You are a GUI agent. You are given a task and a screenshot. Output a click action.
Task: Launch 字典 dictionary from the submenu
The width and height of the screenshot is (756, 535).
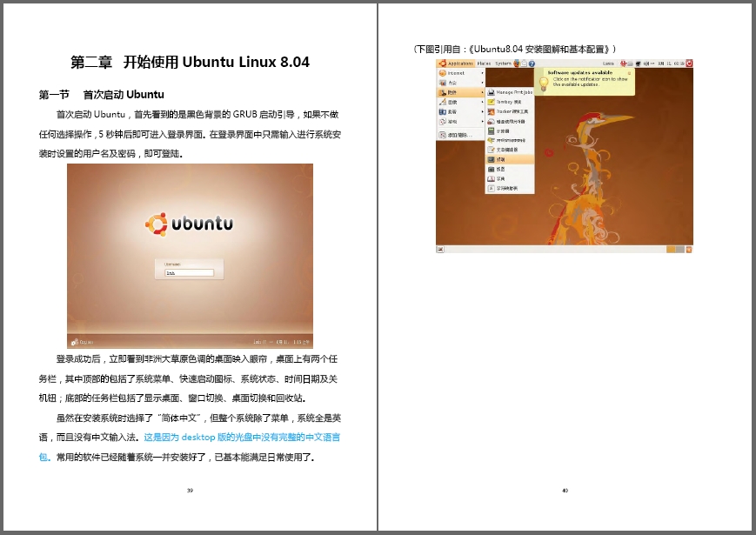pyautogui.click(x=510, y=178)
